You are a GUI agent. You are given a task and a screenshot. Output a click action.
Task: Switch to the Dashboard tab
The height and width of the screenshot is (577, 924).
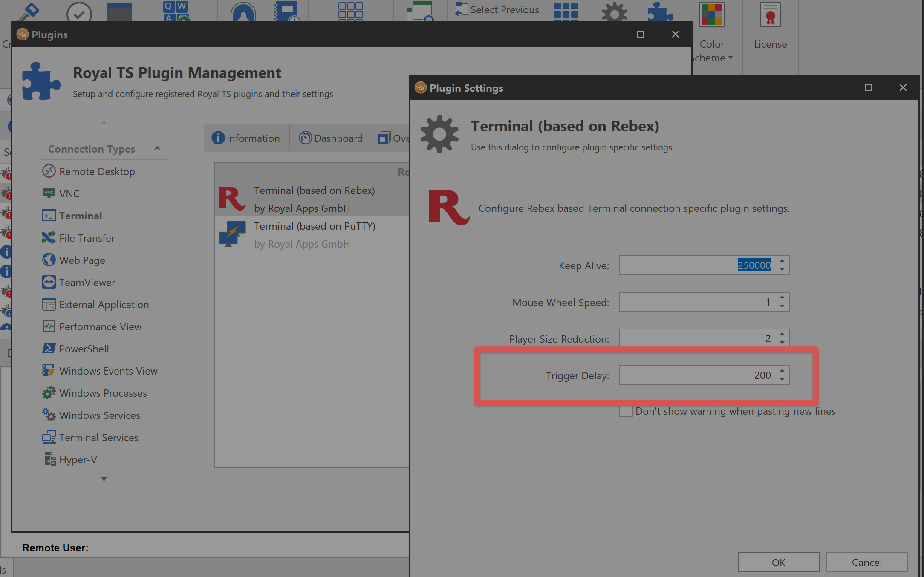(331, 138)
